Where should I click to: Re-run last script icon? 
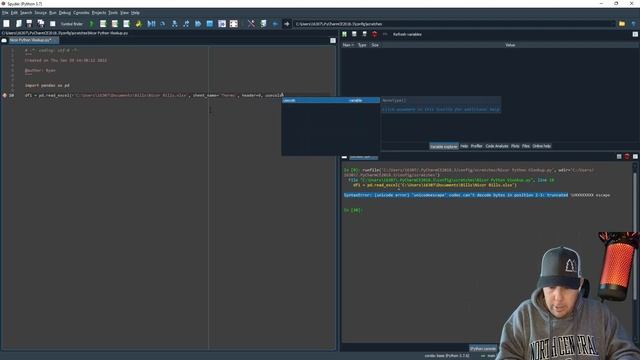139,24
